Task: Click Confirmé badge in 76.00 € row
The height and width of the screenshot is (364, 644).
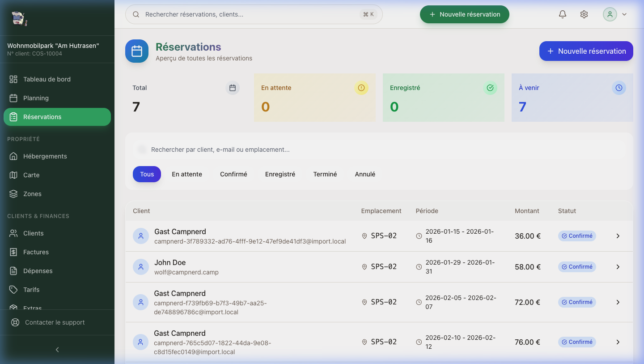Action: click(x=577, y=342)
